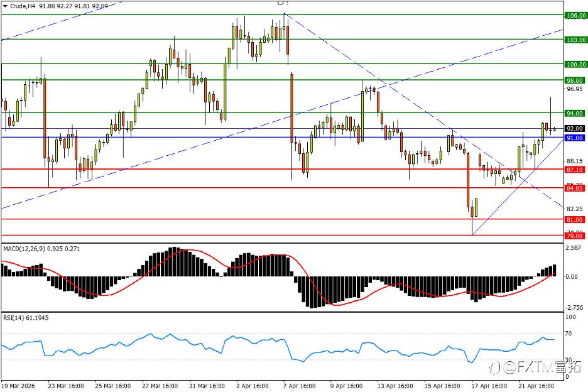Image resolution: width=588 pixels, height=392 pixels.
Task: Click the chart dropdown arrow beside Crude,H4
Action: pyautogui.click(x=5, y=6)
